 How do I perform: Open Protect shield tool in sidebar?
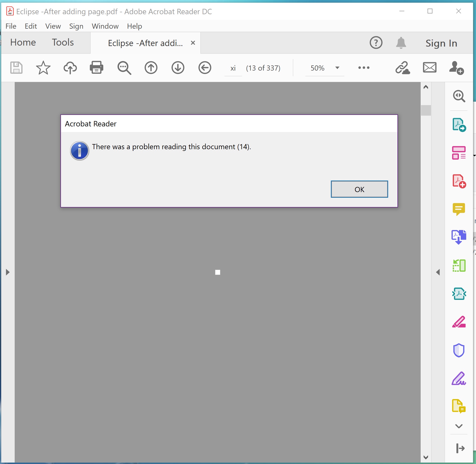pos(459,350)
